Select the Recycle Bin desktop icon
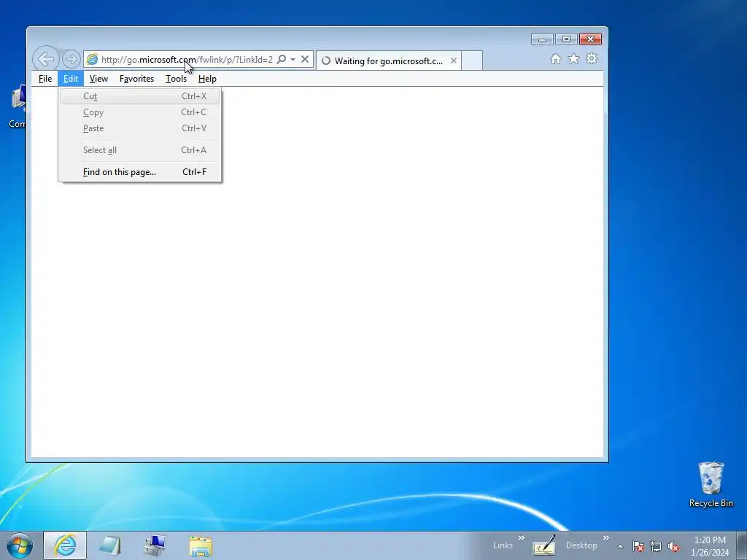Viewport: 747px width, 560px height. [x=711, y=485]
